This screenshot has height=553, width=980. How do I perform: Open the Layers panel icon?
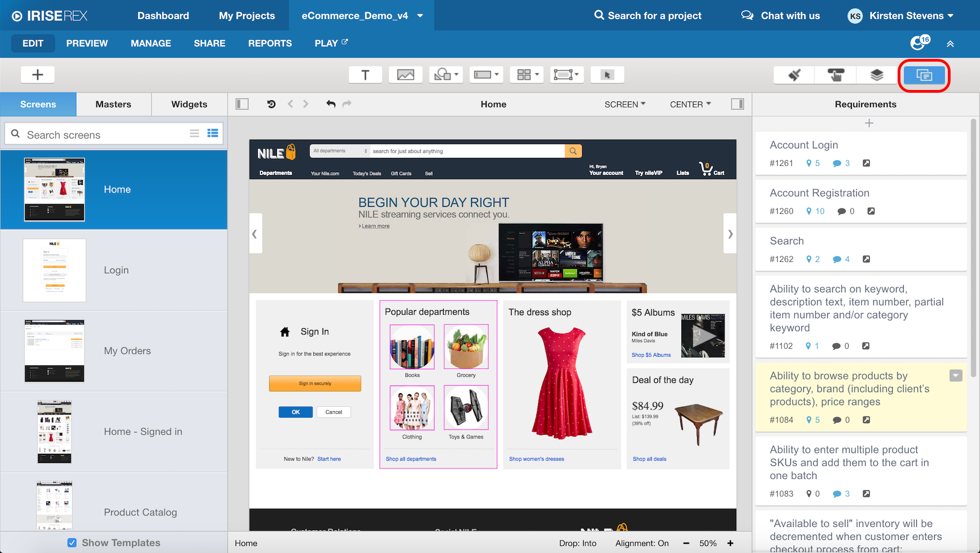tap(876, 75)
